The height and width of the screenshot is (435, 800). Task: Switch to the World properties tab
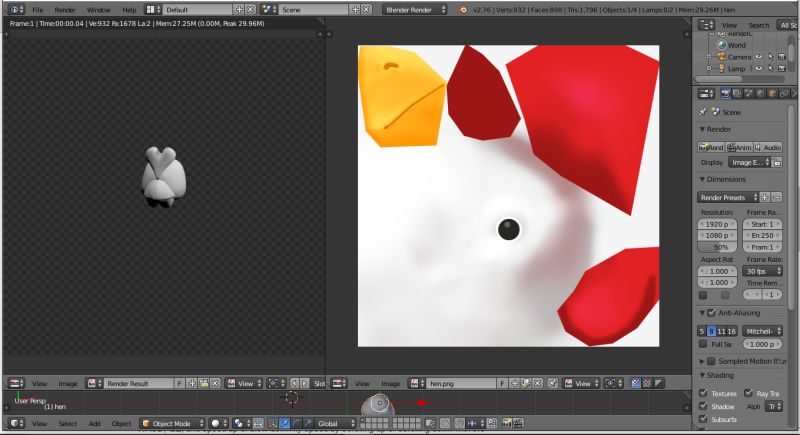pyautogui.click(x=760, y=93)
